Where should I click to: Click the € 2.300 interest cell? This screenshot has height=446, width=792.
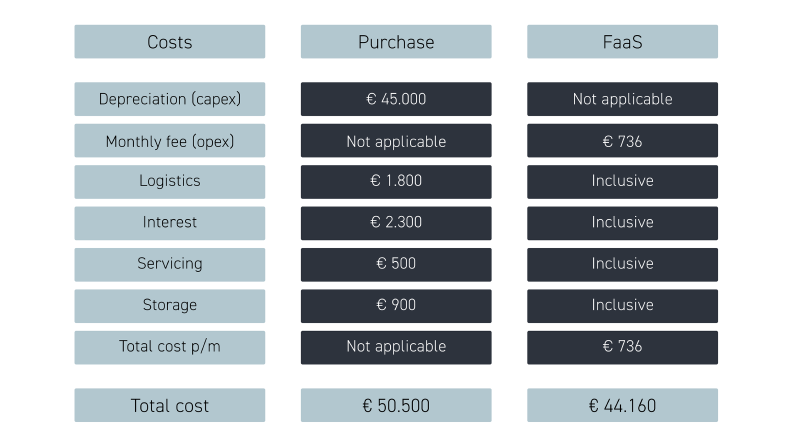396,222
